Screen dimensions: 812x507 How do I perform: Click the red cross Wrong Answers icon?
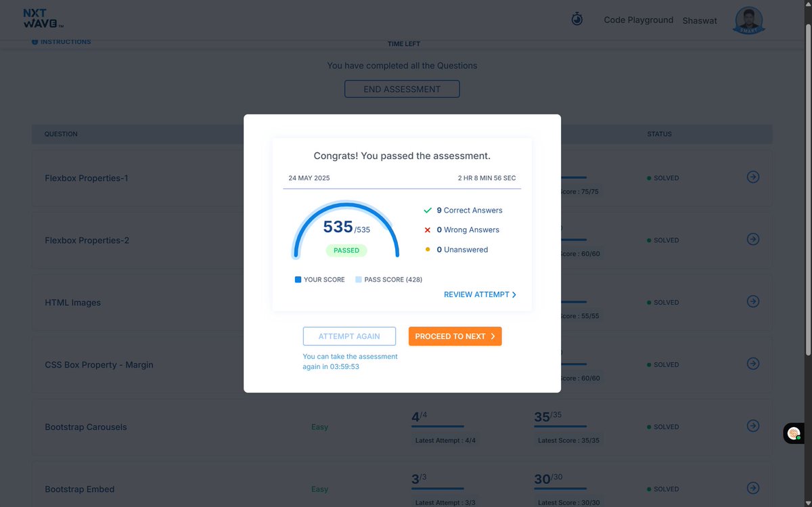(x=428, y=230)
